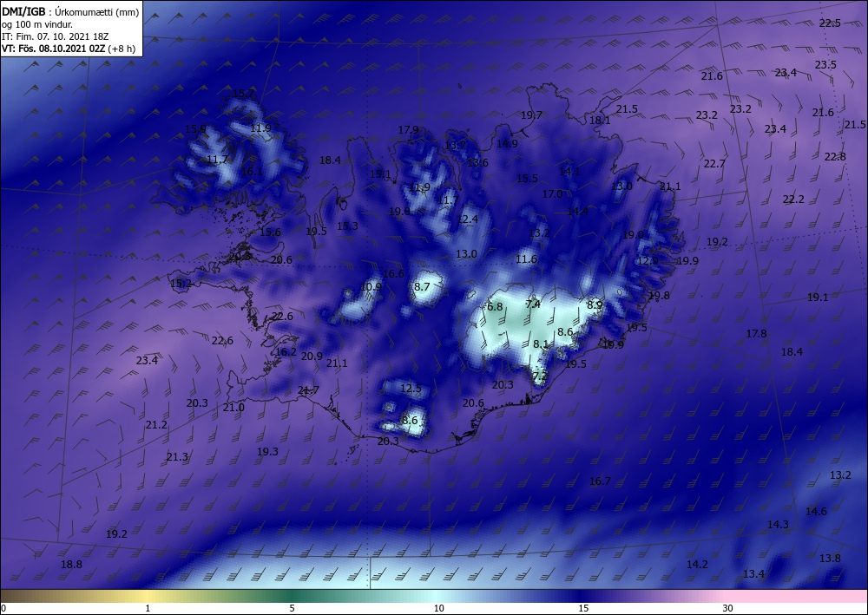Click the 11.6 precipitable water label
Viewport: 868px width, 615px height.
click(527, 258)
